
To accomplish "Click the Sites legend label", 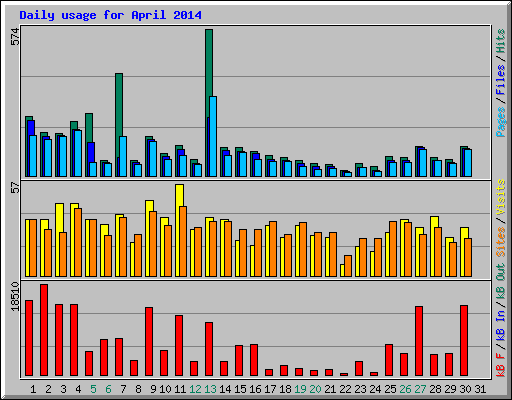I will coord(501,242).
